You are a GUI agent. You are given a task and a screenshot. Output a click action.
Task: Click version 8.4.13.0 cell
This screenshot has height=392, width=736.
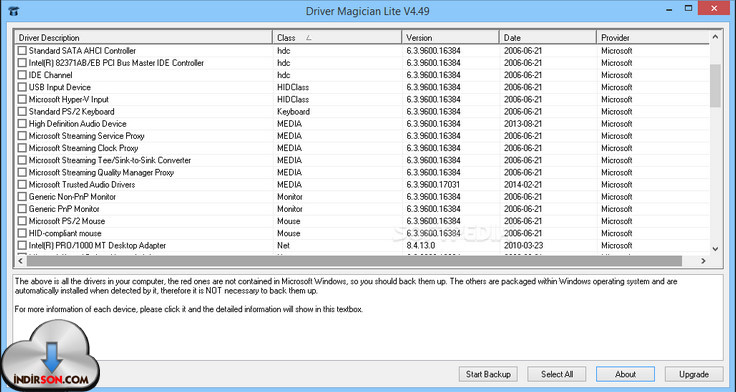coord(421,246)
